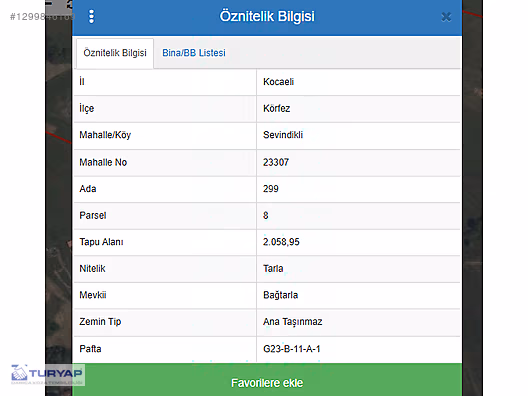528x396 pixels.
Task: Select the Öznitelik Bilgisi tab
Action: [115, 53]
